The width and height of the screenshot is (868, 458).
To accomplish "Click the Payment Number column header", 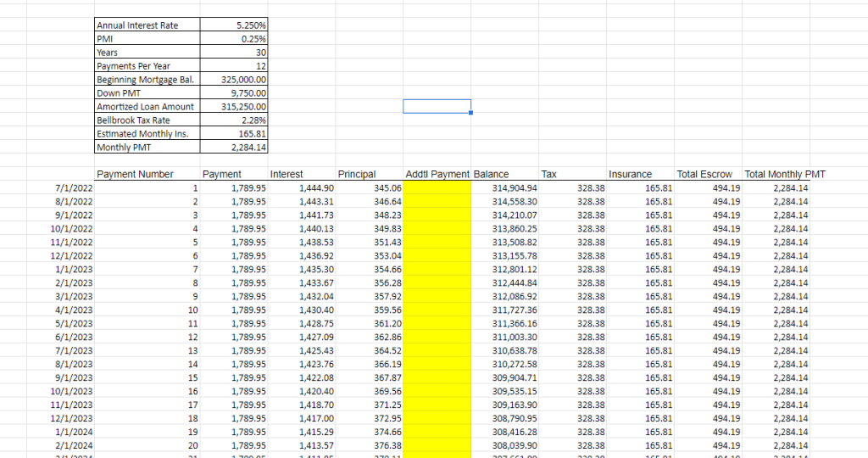I will tap(136, 174).
